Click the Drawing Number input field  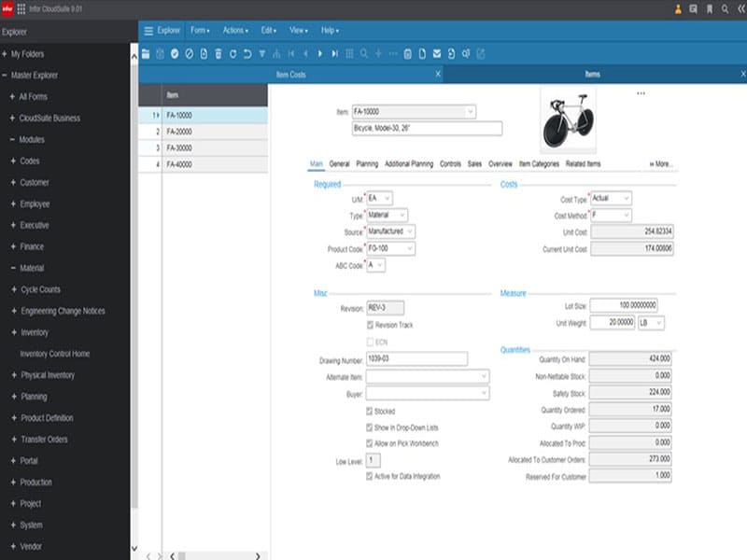416,359
